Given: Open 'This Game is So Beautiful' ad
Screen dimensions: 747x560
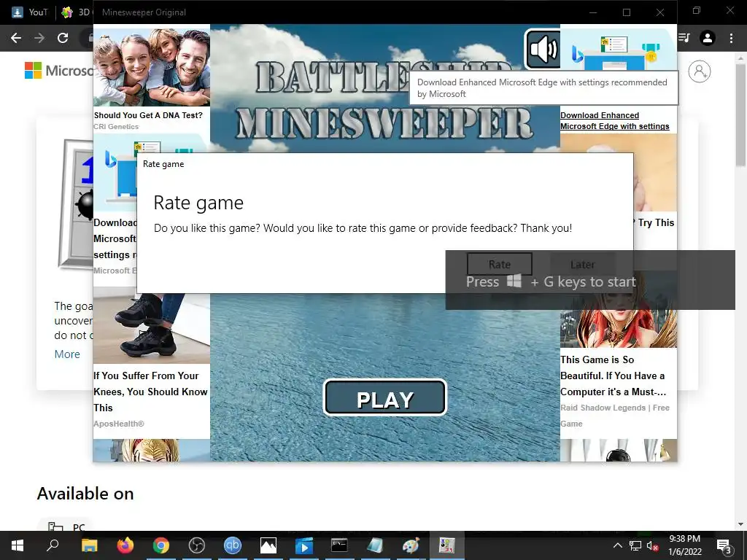Looking at the screenshot, I should click(x=613, y=376).
